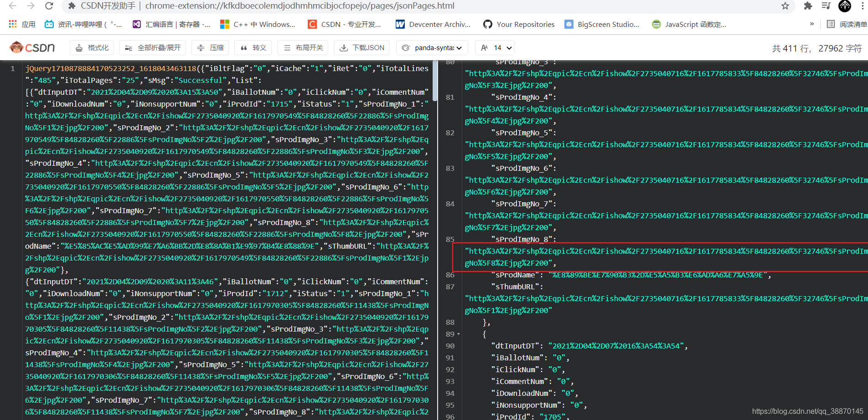Screen dimensions: 868x420
Task: Click the 共 411 行 character count text
Action: (817, 48)
